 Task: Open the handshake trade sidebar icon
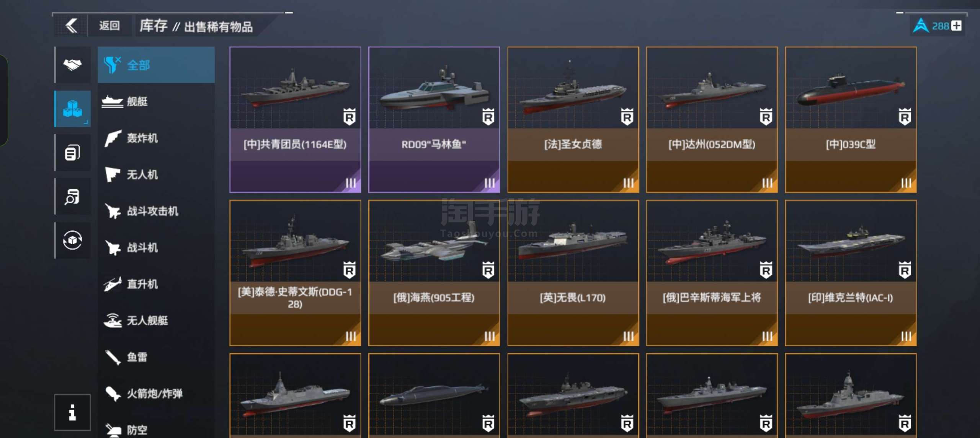point(73,65)
